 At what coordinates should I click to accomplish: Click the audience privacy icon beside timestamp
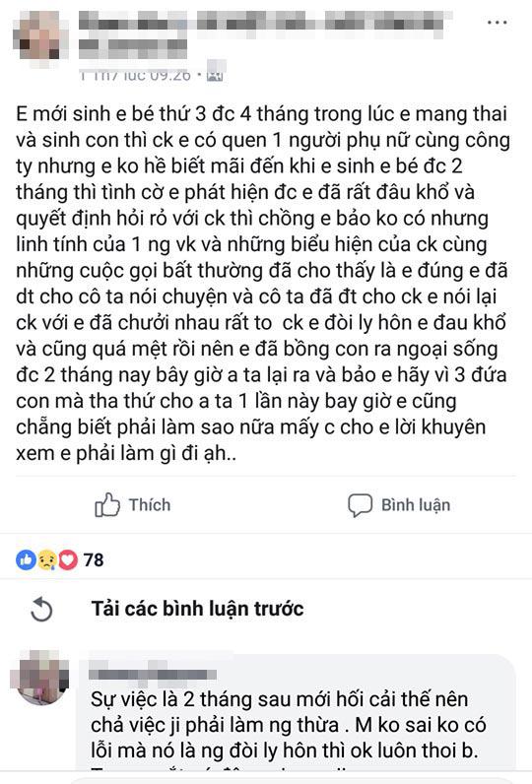pos(216,75)
